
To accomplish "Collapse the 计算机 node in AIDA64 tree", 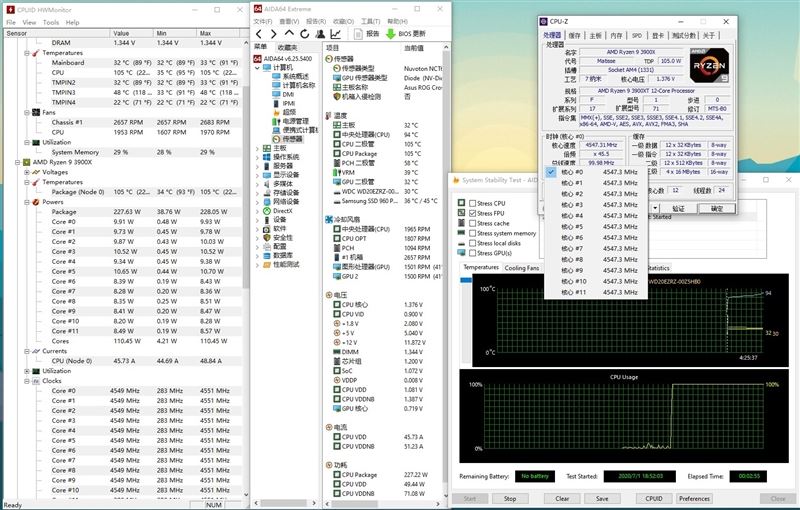I will point(257,67).
